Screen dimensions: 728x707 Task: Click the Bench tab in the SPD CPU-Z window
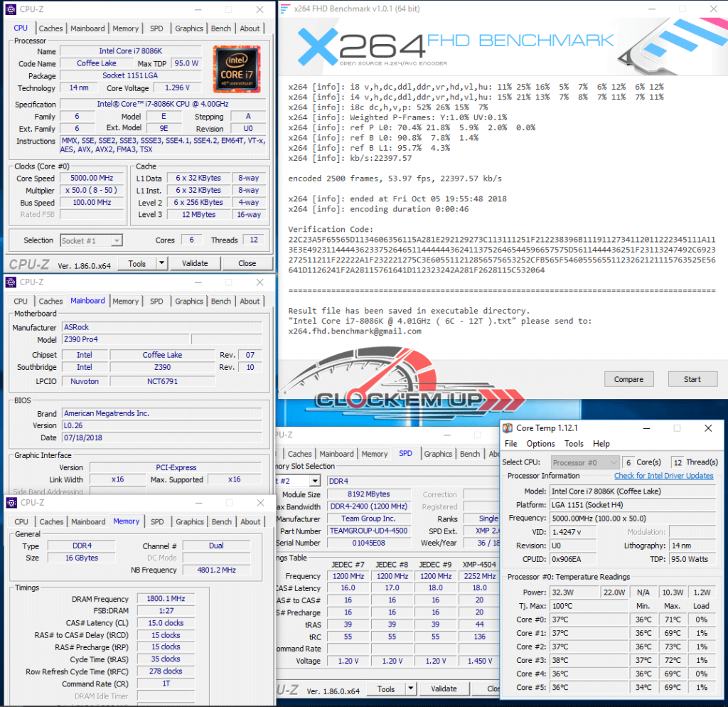tap(470, 454)
